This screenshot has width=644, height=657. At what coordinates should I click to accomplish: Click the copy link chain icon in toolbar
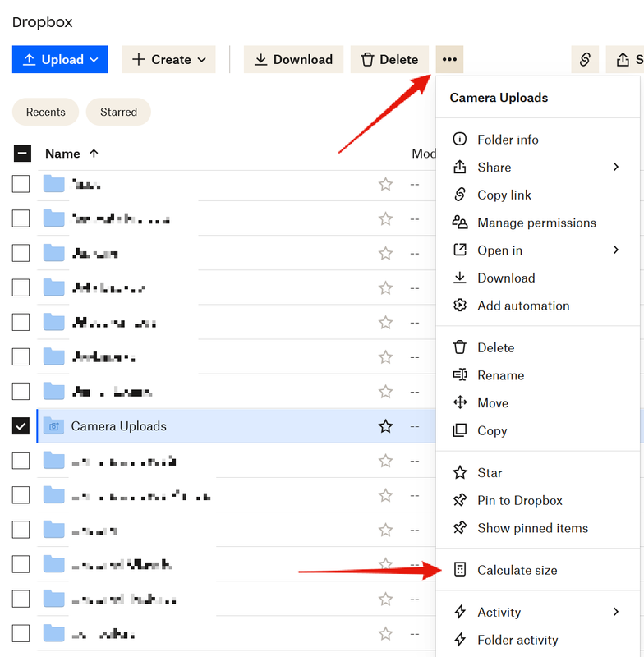coord(584,59)
